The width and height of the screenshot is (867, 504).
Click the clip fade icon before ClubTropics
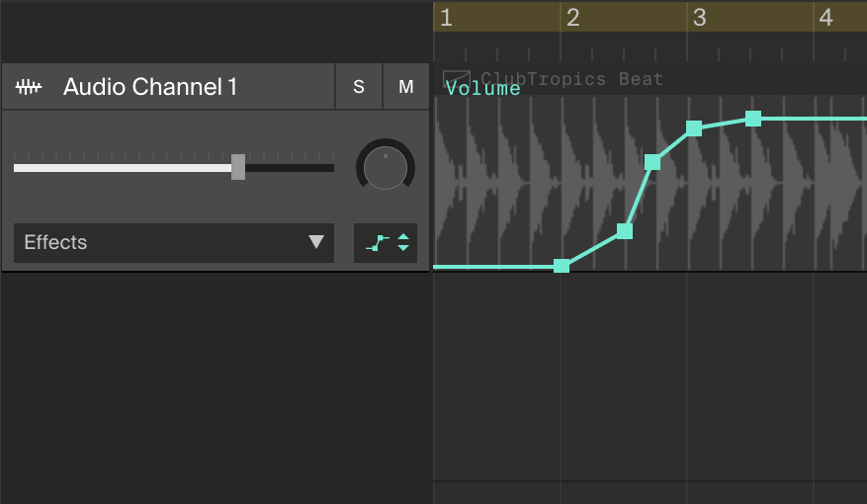click(x=457, y=78)
